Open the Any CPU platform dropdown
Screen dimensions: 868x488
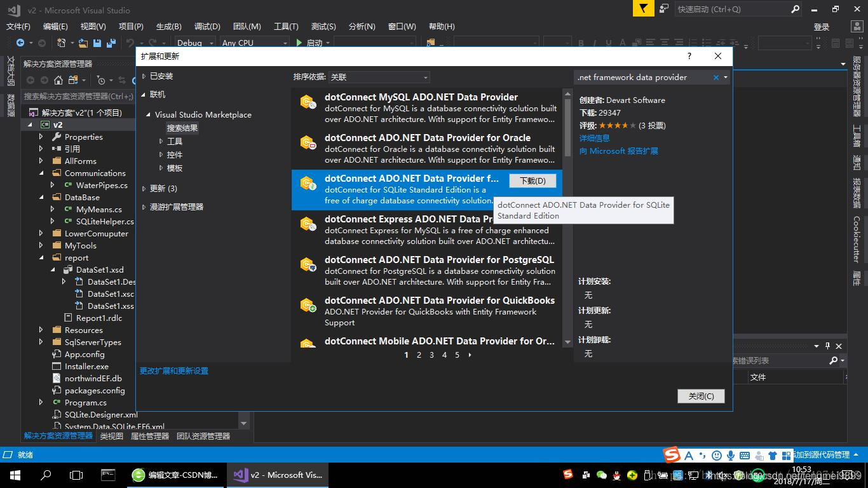point(255,43)
